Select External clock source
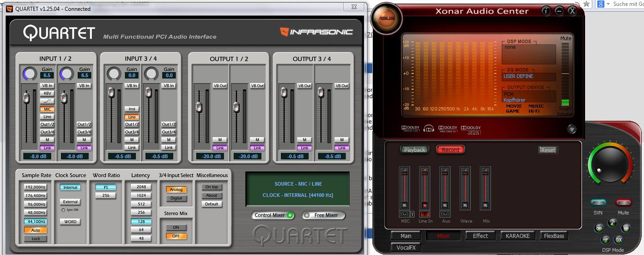This screenshot has width=644, height=255. pyautogui.click(x=70, y=202)
